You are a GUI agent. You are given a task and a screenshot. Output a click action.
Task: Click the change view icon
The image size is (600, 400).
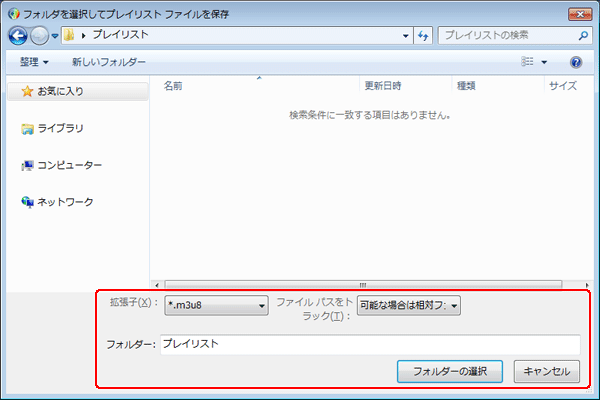527,62
